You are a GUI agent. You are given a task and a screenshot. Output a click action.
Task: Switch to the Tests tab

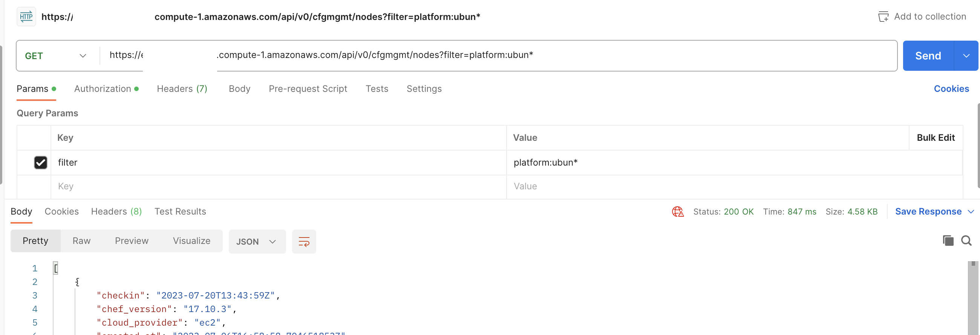[377, 89]
